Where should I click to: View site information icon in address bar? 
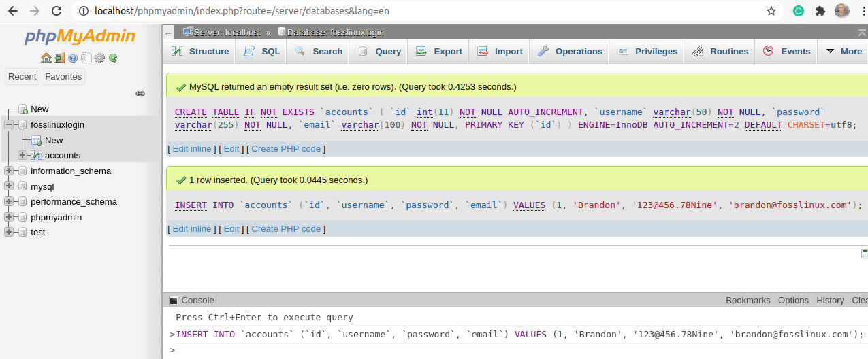point(83,11)
